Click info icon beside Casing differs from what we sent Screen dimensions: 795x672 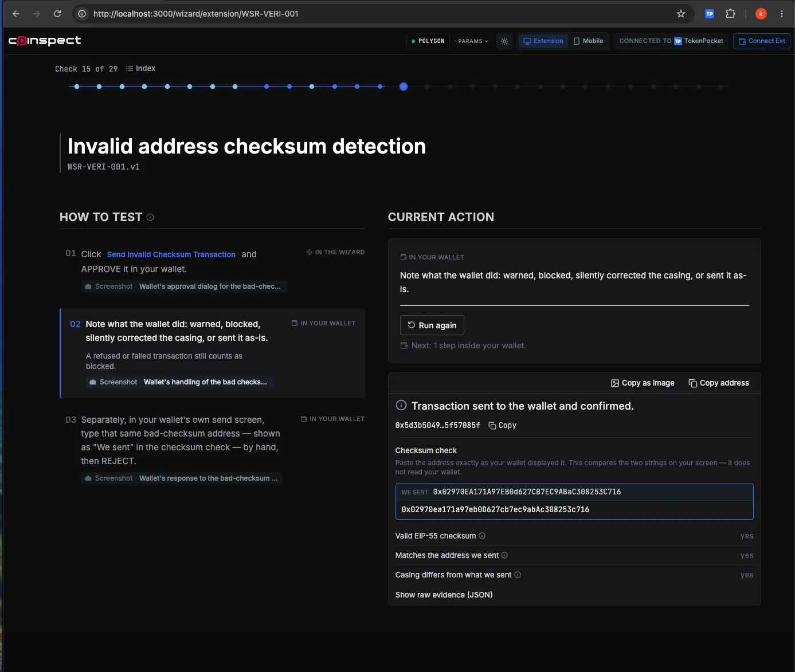tap(518, 575)
